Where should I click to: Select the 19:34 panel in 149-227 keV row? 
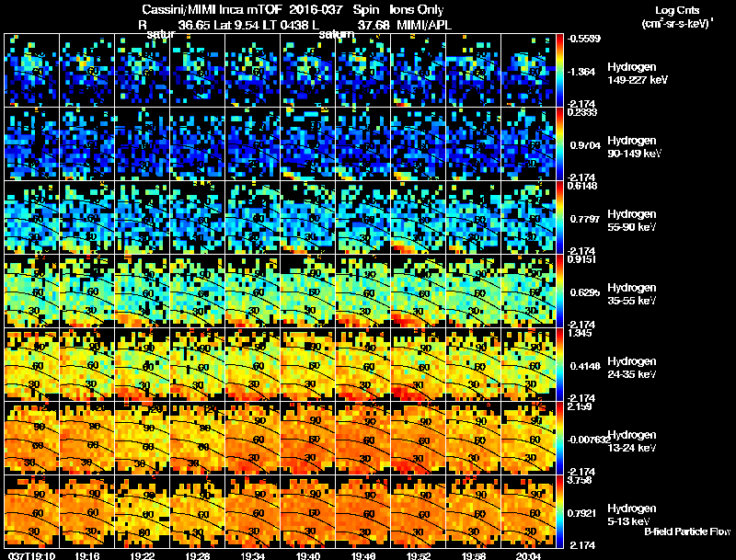coord(252,71)
